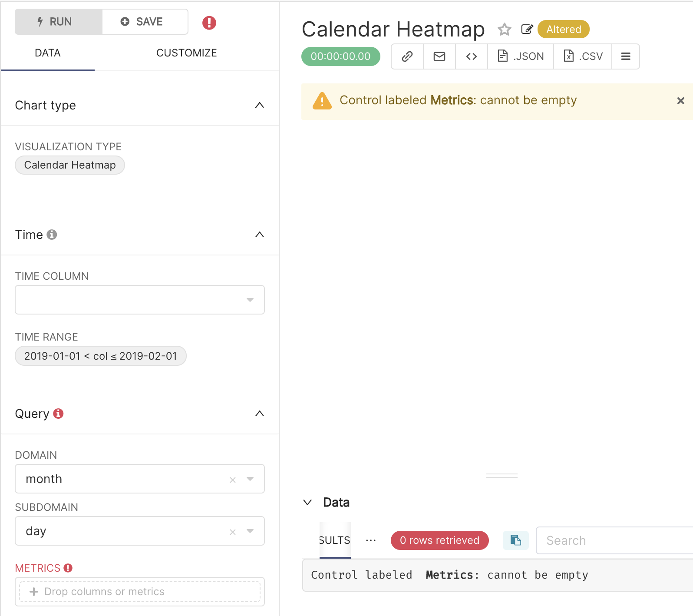Grab the horizontal panel resize handle above Data

tap(502, 476)
